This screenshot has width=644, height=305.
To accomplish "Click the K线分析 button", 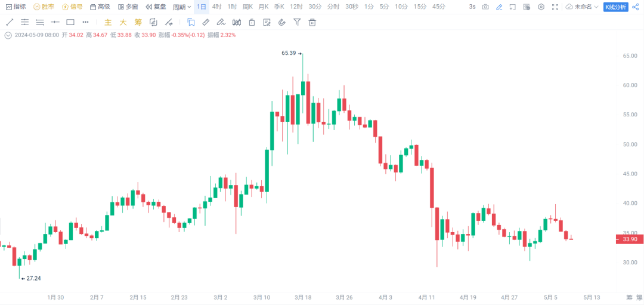I will 616,7.
